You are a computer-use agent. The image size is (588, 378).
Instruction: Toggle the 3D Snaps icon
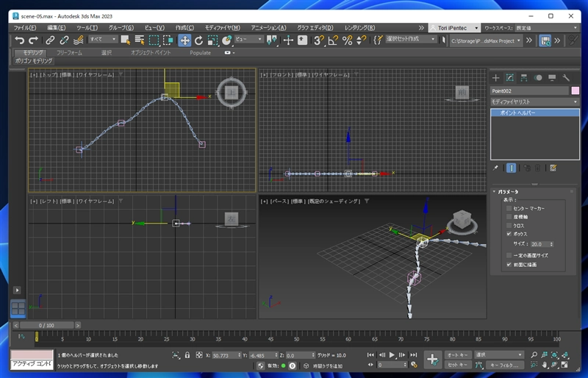coord(319,40)
